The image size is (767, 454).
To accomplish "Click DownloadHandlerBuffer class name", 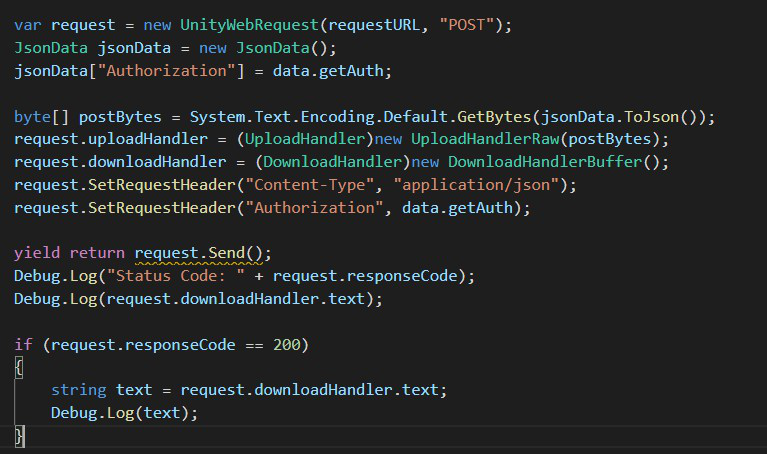I will pos(545,162).
